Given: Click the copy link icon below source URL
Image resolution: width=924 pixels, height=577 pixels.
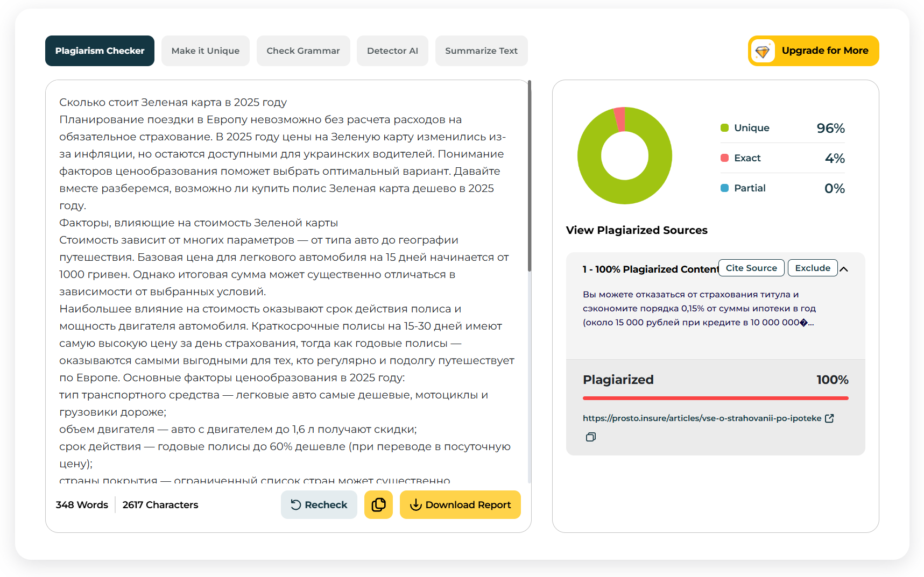Looking at the screenshot, I should [590, 437].
